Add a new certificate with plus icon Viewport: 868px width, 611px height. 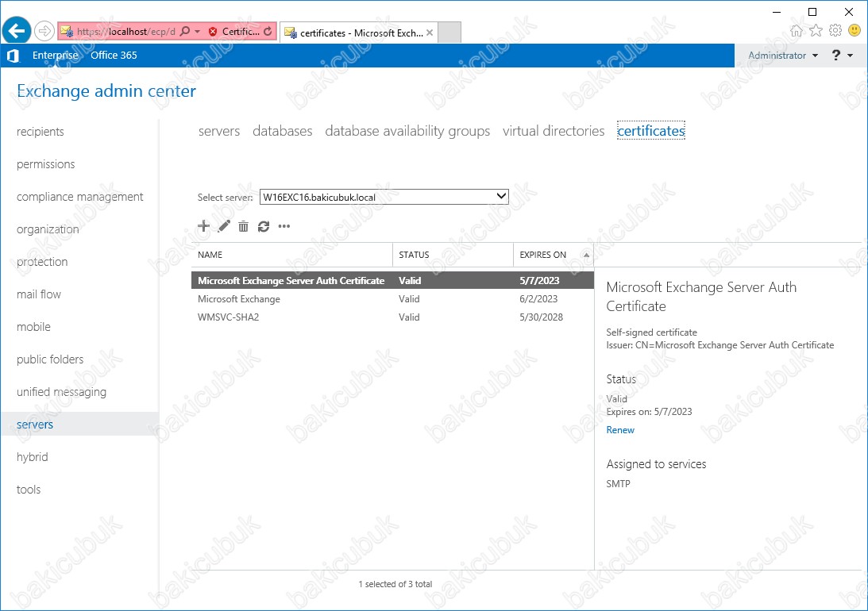(204, 226)
